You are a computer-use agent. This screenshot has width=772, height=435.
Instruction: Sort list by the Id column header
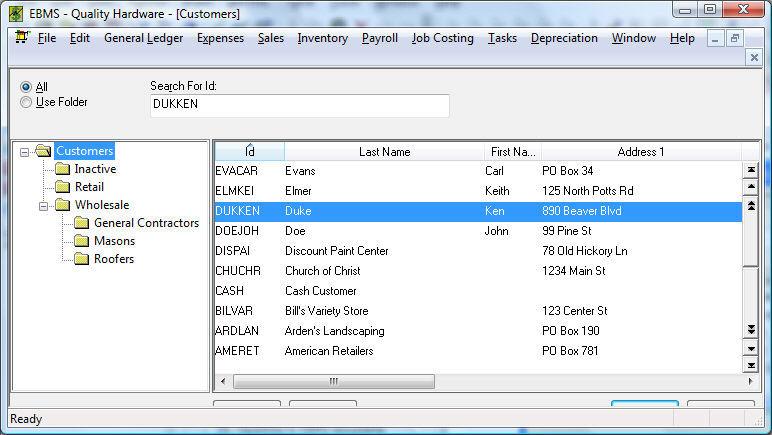[249, 151]
